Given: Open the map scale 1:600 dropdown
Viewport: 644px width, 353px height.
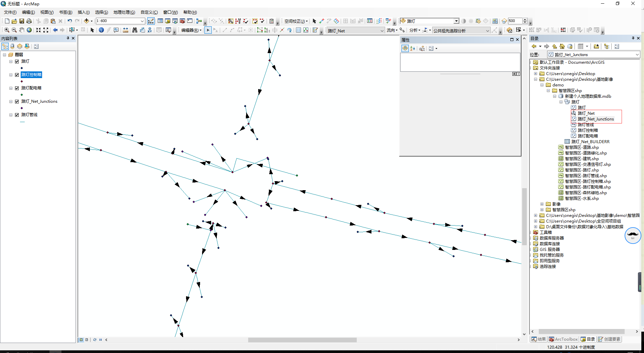Looking at the screenshot, I should pos(142,21).
